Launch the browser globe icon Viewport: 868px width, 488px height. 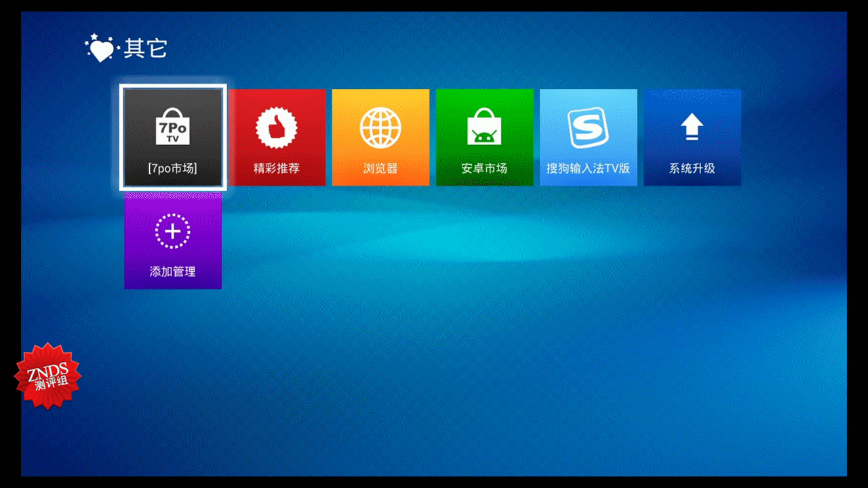(380, 127)
